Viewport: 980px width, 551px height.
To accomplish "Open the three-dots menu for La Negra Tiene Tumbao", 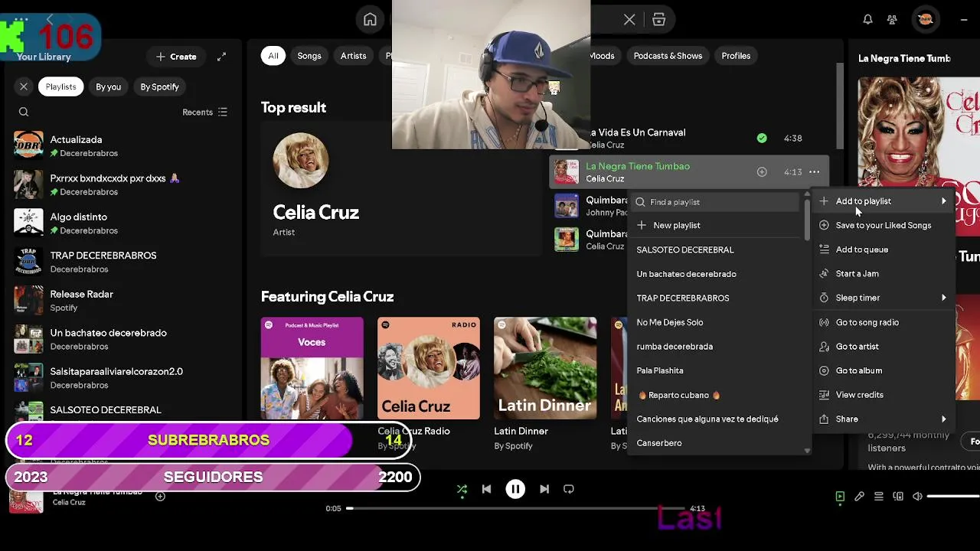I will coord(814,172).
